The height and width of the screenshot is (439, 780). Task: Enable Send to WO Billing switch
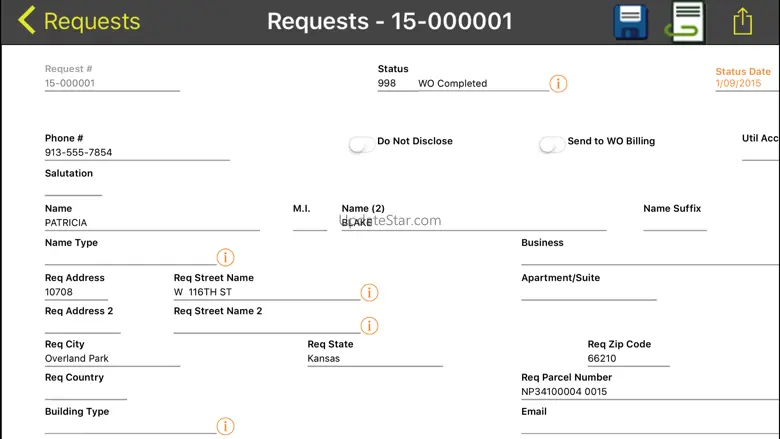(551, 144)
